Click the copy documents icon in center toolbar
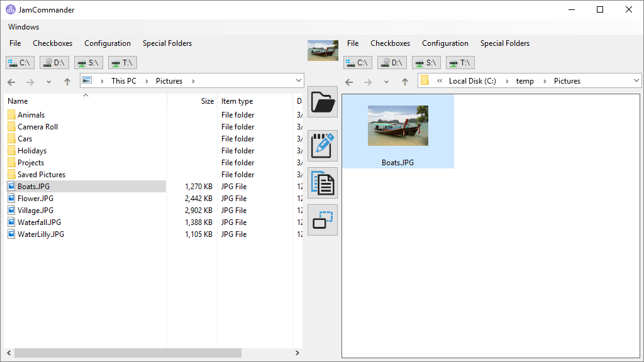The height and width of the screenshot is (362, 644). (323, 183)
